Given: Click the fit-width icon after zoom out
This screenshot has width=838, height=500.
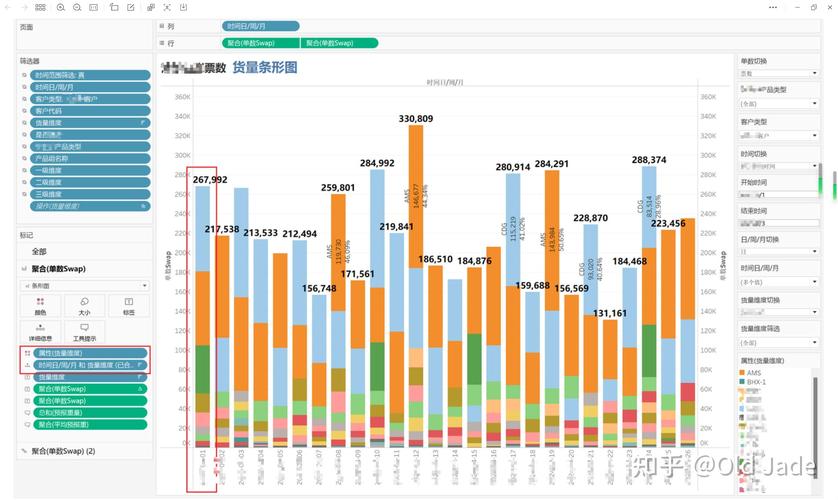Looking at the screenshot, I should click(x=94, y=7).
